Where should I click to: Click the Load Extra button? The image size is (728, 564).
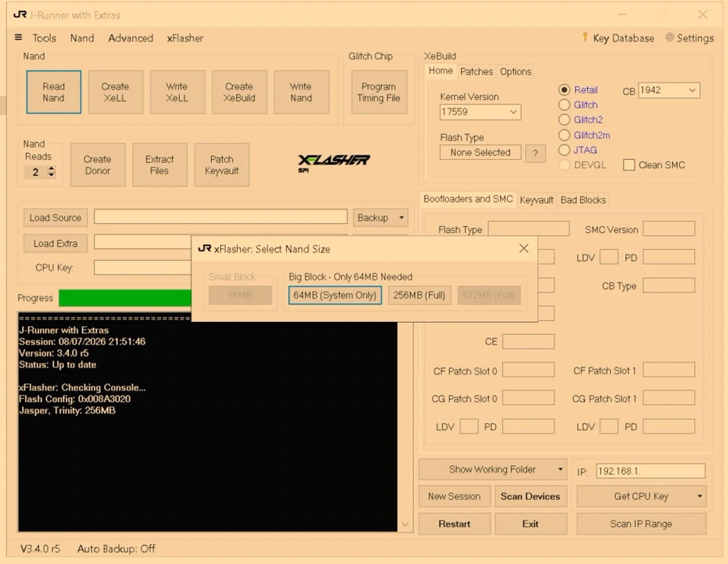(x=55, y=243)
